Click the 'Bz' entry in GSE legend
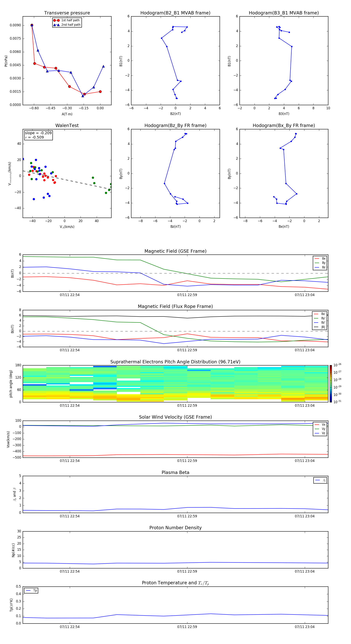The width and height of the screenshot is (351, 644). (320, 267)
